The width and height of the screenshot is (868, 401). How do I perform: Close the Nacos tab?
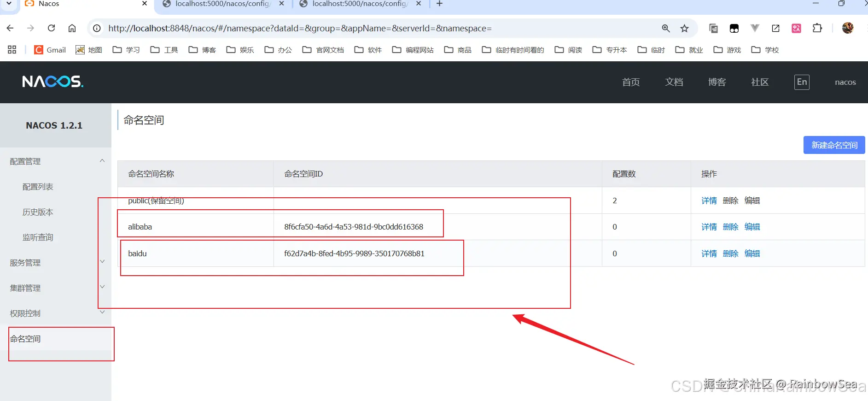tap(145, 4)
